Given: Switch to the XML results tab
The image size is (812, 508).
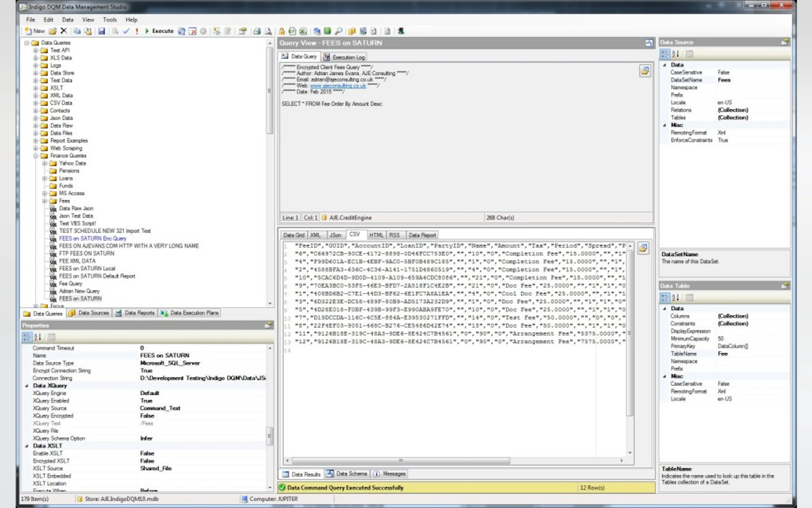Looking at the screenshot, I should (315, 235).
